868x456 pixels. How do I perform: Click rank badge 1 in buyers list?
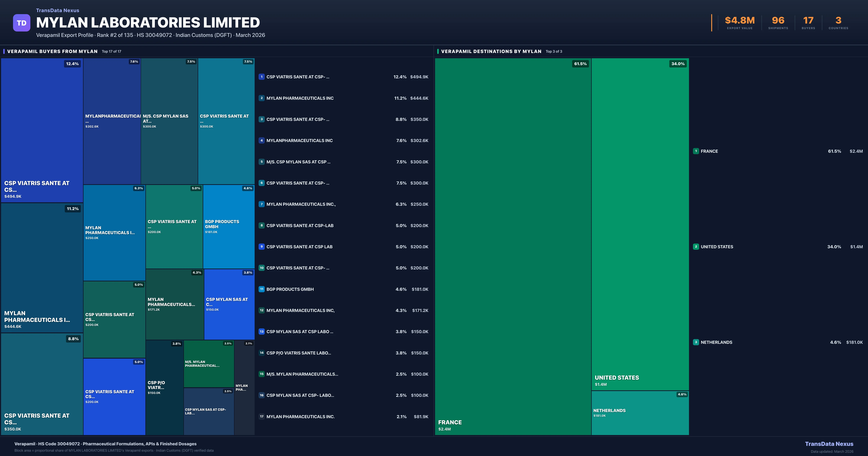[261, 77]
